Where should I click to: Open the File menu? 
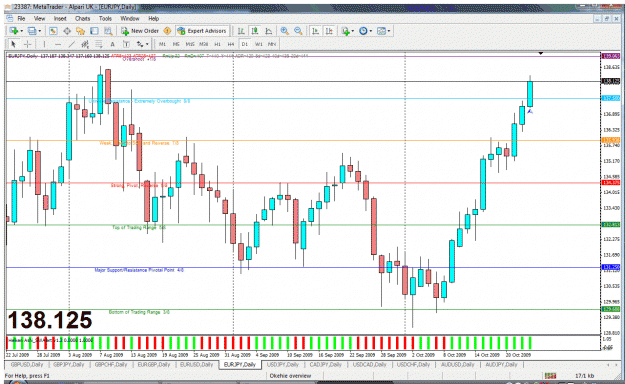[22, 18]
